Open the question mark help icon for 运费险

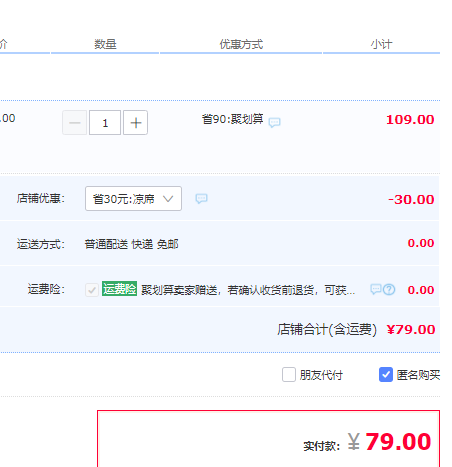click(x=389, y=290)
